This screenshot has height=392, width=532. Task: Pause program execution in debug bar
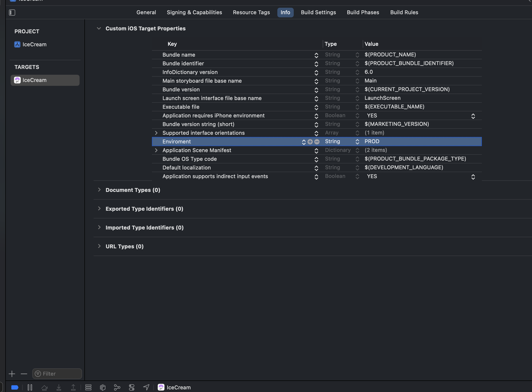(x=30, y=387)
